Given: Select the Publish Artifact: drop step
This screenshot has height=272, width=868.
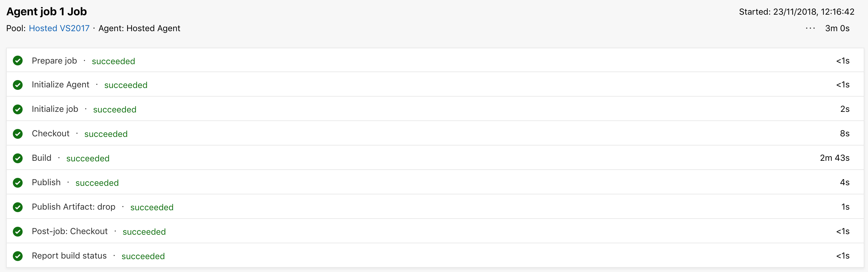Looking at the screenshot, I should [73, 207].
